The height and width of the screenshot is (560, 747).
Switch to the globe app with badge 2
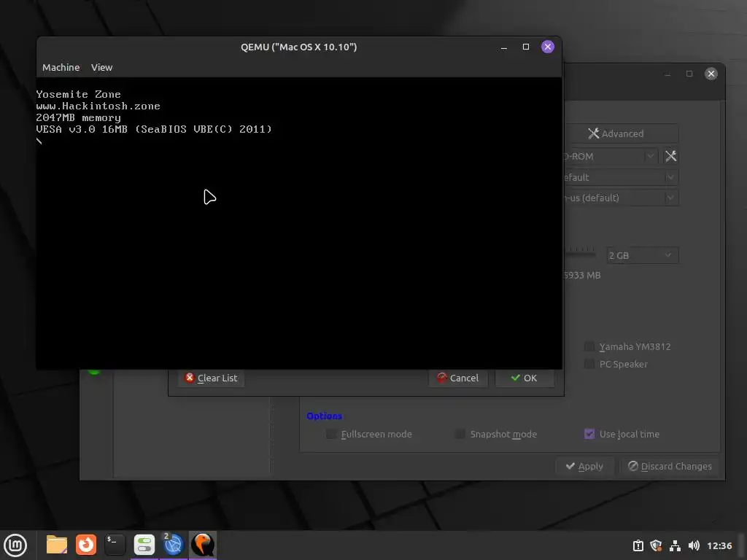174,545
